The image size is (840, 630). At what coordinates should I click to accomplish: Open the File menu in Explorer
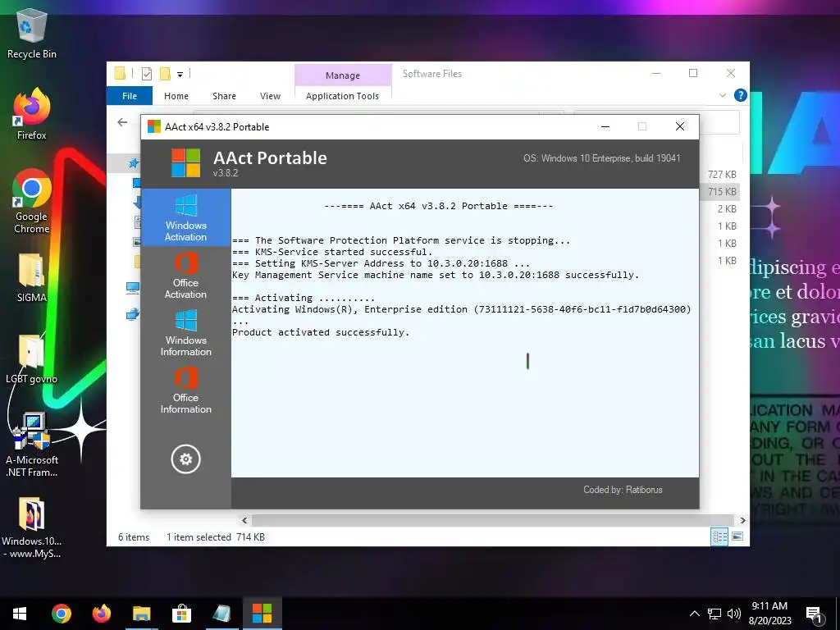point(130,96)
